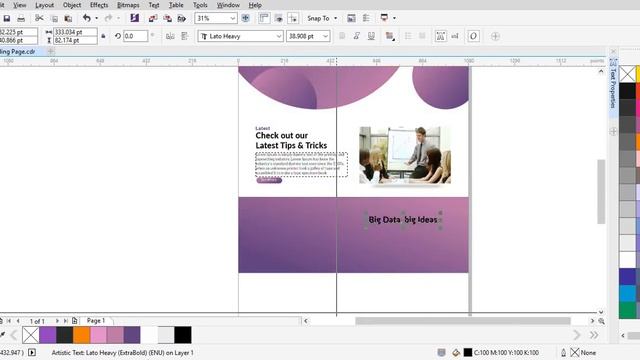Toggle the Show rulers button
The height and width of the screenshot is (360, 640).
click(264, 18)
